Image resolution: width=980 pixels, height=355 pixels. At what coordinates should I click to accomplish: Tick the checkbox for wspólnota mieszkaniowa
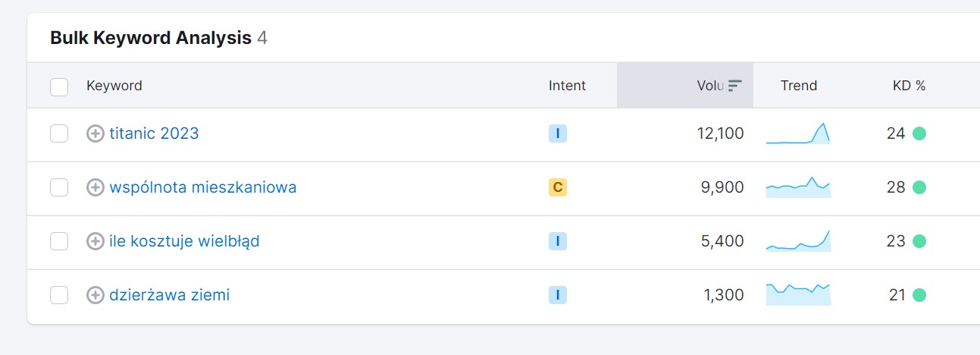59,187
